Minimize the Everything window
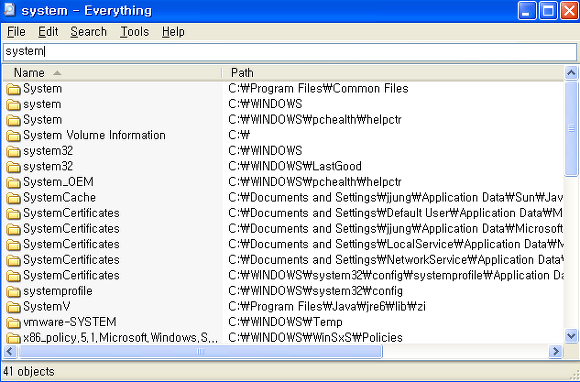This screenshot has height=382, width=580. coord(527,10)
